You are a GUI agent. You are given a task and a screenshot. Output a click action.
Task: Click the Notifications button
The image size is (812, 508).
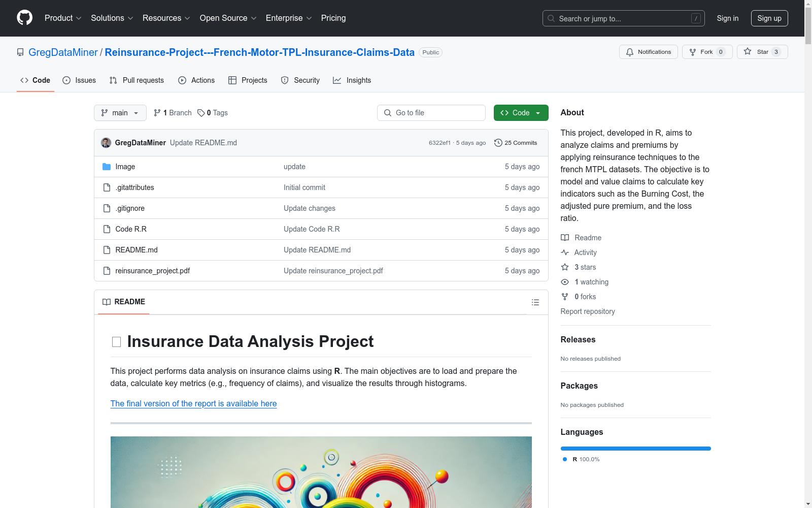[x=649, y=52]
